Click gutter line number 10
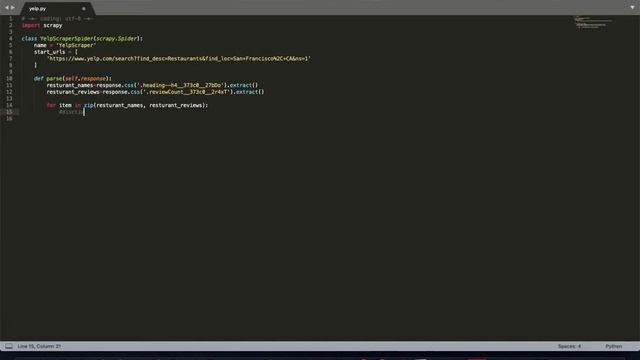The height and width of the screenshot is (360, 640). pos(9,78)
